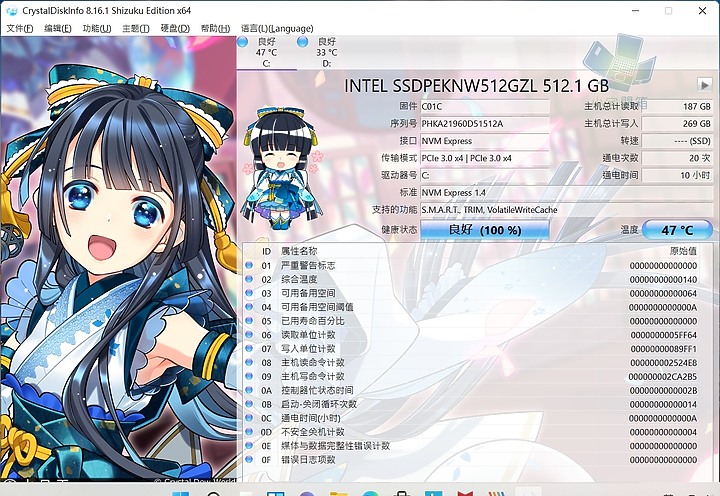720x496 pixels.
Task: Go to next disk with the arrow button
Action: coord(704,85)
